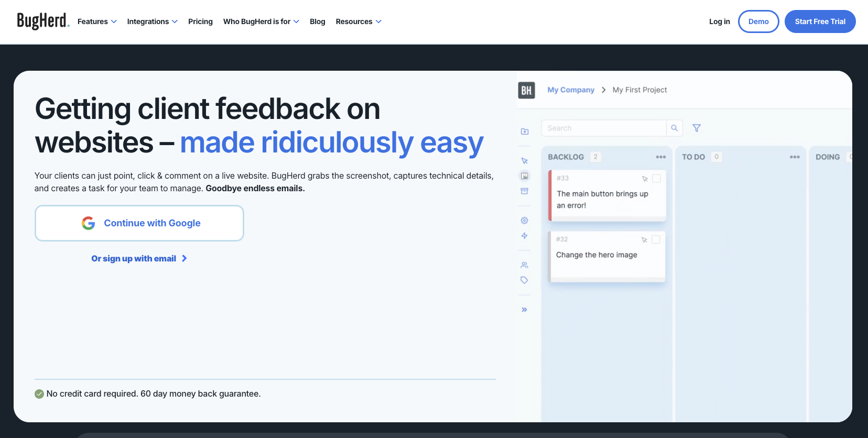Screen dimensions: 868x438
Task: Tick checkbox on task #32 card
Action: pyautogui.click(x=656, y=240)
